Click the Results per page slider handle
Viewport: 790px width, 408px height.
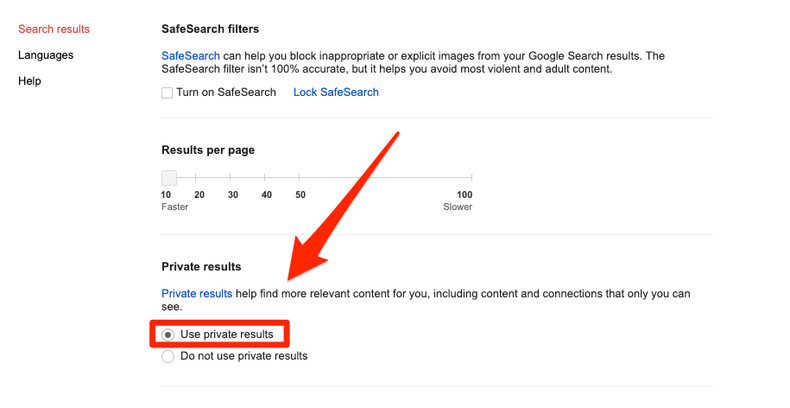(x=169, y=178)
